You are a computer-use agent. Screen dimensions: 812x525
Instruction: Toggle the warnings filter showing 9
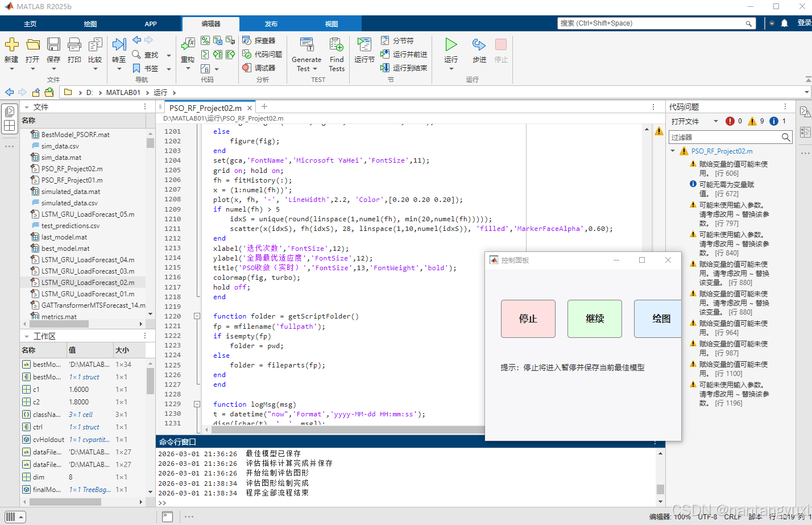[x=756, y=121]
